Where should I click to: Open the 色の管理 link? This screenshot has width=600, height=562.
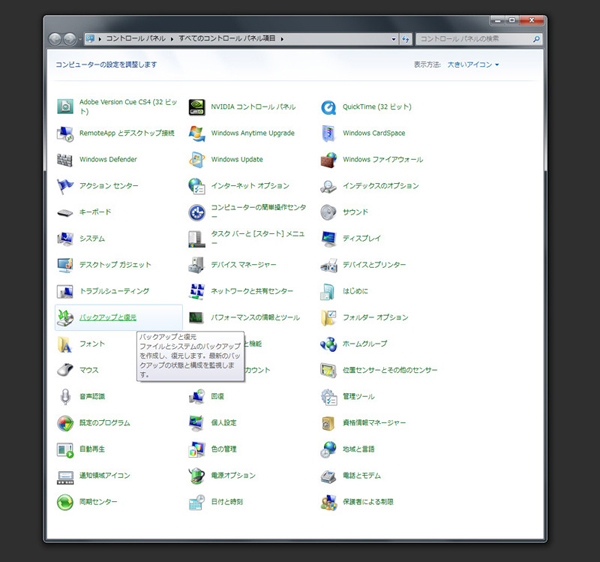[x=223, y=449]
